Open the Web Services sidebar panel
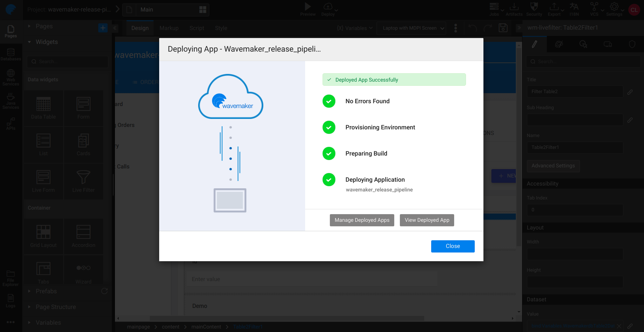This screenshot has height=332, width=644. (11, 76)
